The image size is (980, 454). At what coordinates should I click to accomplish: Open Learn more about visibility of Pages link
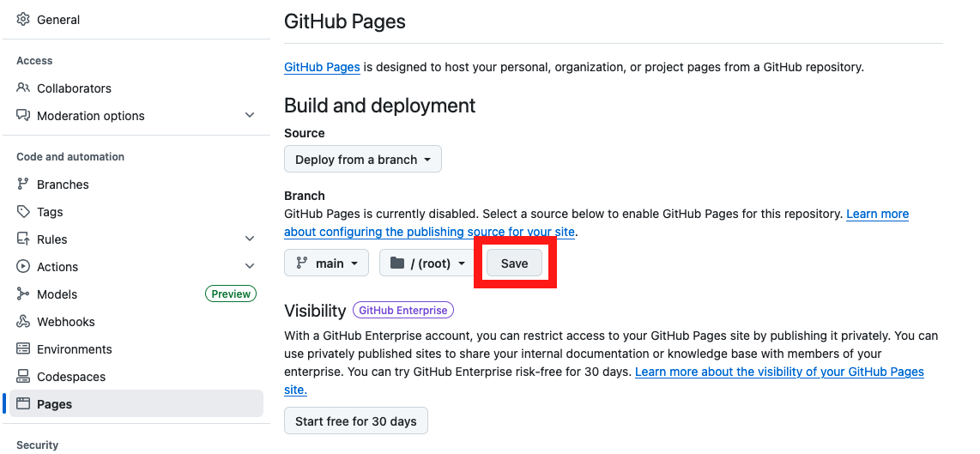tap(779, 372)
